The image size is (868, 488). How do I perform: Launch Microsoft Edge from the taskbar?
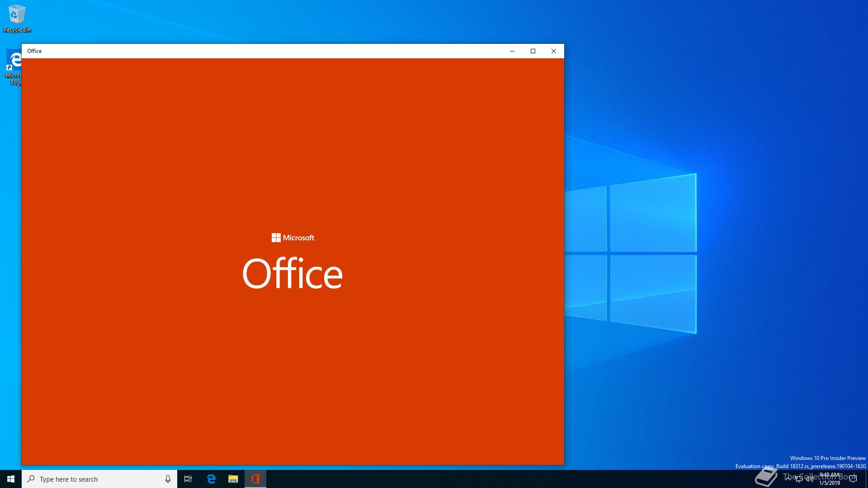[x=211, y=479]
